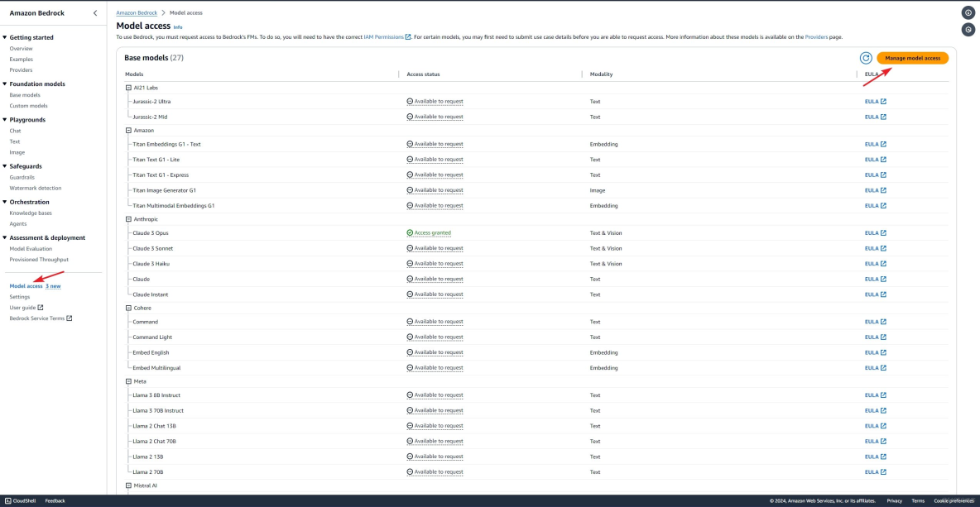
Task: Click the CloudShell icon in footer
Action: coord(7,500)
